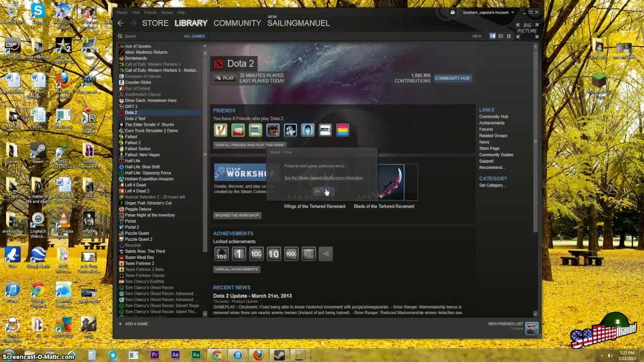Open Google Earth desktop shortcut

coord(38,258)
